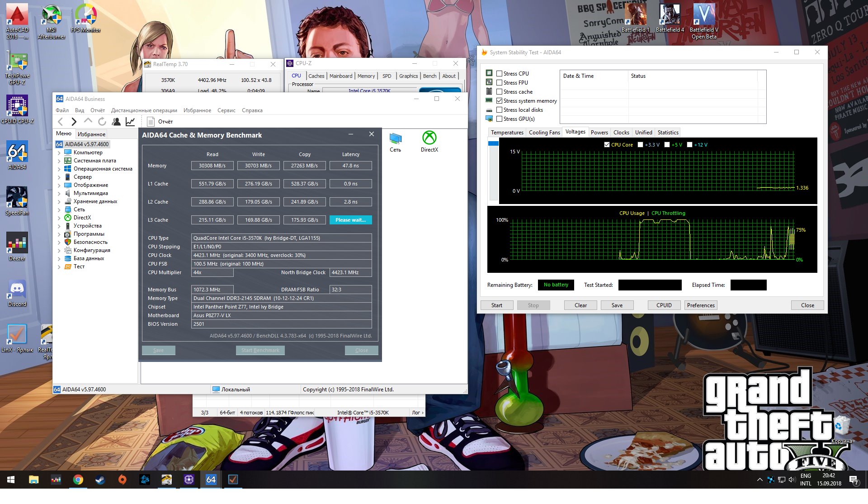
Task: Switch to the Temperatures tab
Action: tap(507, 133)
